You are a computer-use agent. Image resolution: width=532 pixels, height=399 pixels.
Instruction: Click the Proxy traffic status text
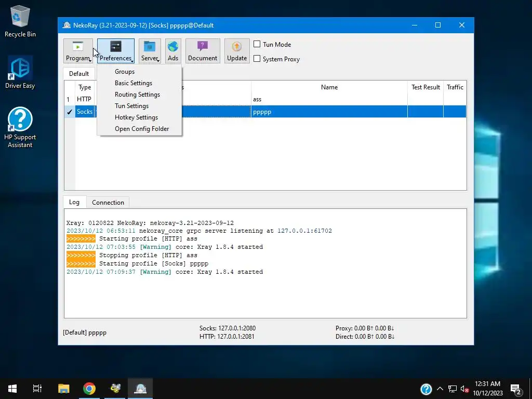pyautogui.click(x=365, y=328)
